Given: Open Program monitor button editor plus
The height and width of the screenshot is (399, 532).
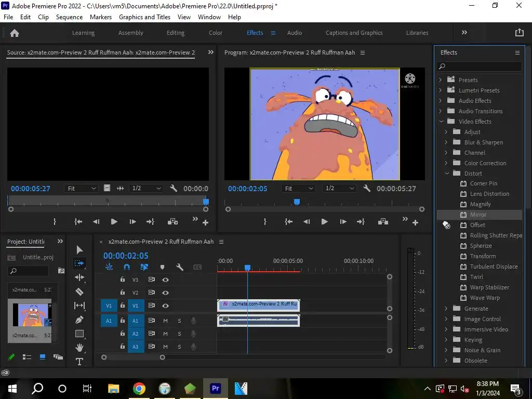Looking at the screenshot, I should coord(415,223).
